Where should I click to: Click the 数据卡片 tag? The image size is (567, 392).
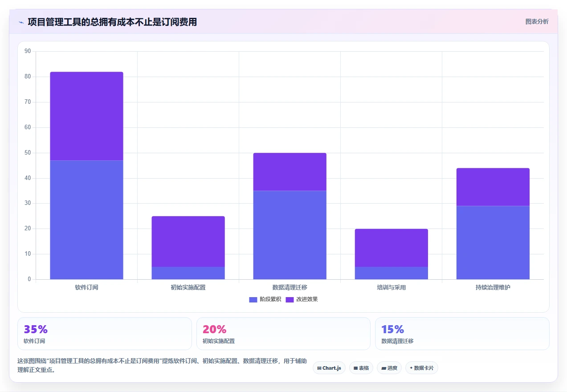(422, 368)
